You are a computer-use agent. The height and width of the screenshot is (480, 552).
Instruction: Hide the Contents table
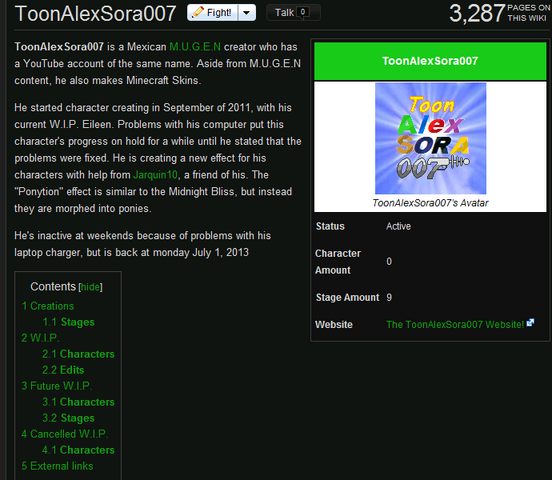click(90, 287)
